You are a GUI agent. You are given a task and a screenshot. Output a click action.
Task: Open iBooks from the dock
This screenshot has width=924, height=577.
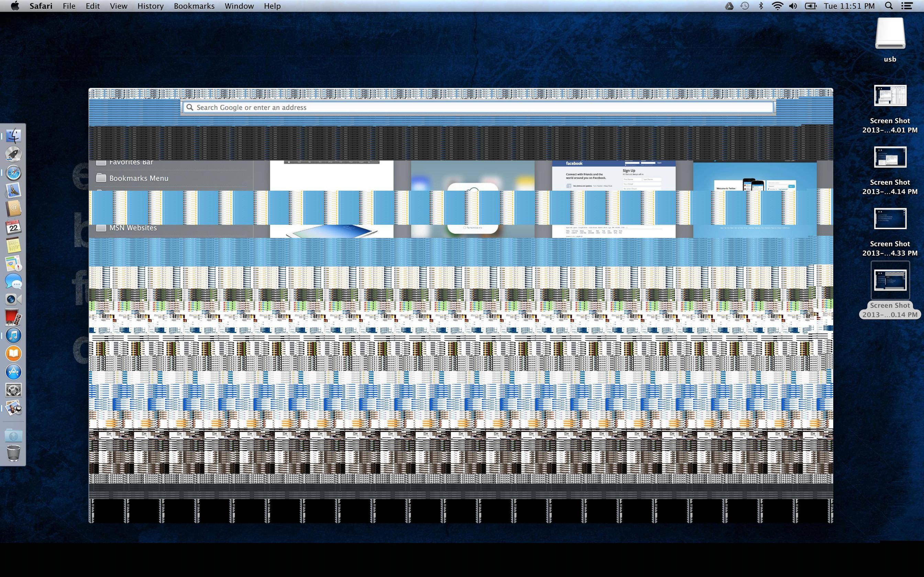(13, 354)
